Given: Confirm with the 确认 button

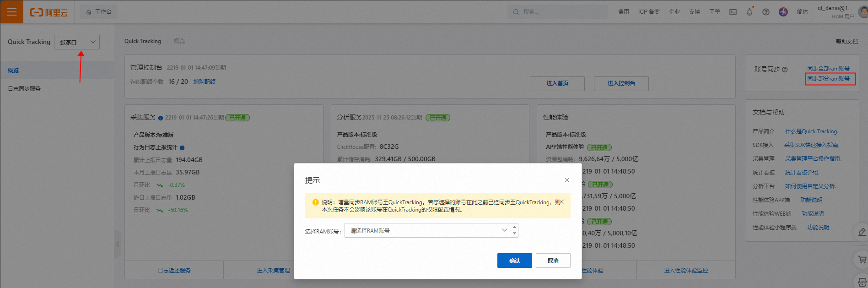Looking at the screenshot, I should (x=515, y=261).
